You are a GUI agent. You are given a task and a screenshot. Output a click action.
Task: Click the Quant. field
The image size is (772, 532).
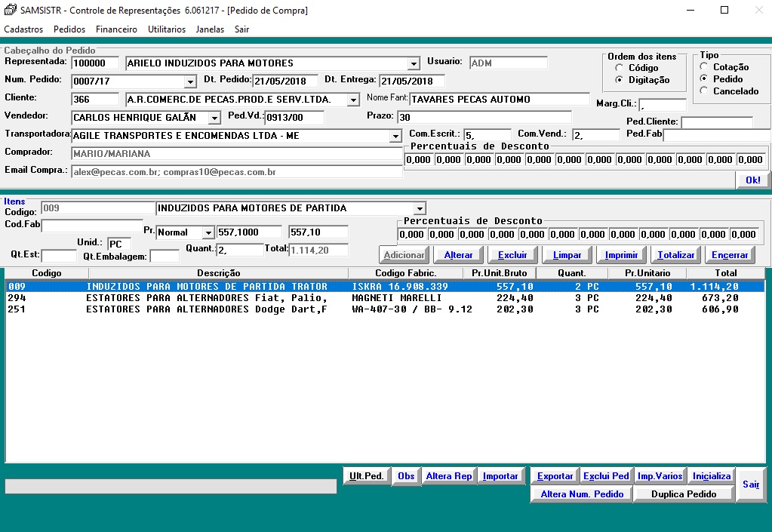(240, 250)
